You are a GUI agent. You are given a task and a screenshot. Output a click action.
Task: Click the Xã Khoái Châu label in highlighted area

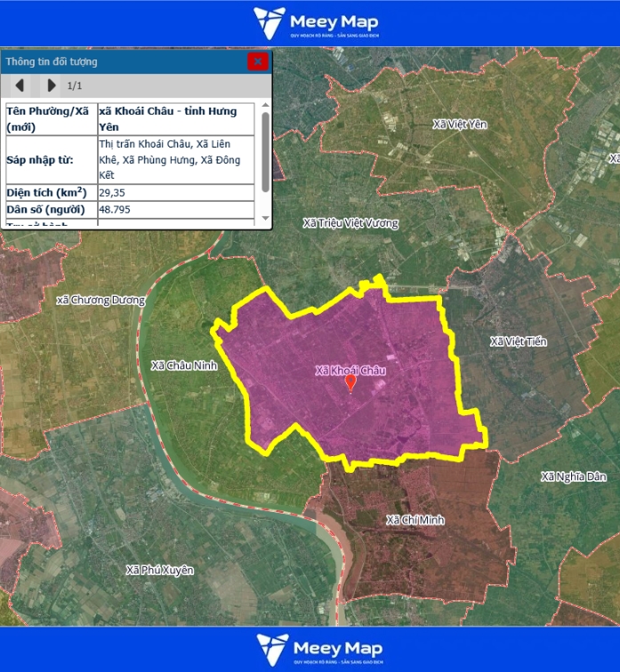pyautogui.click(x=351, y=370)
